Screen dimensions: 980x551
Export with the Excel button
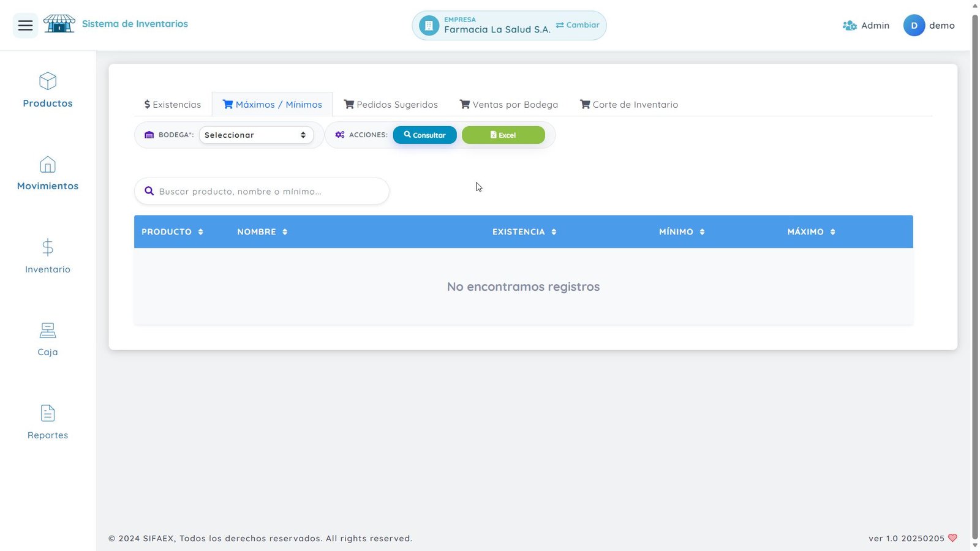[x=503, y=135]
